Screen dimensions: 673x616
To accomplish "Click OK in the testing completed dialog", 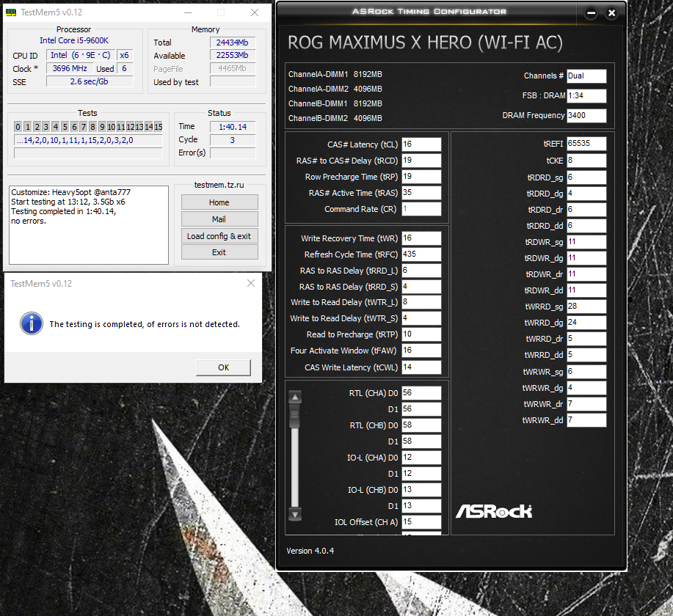I will [223, 367].
